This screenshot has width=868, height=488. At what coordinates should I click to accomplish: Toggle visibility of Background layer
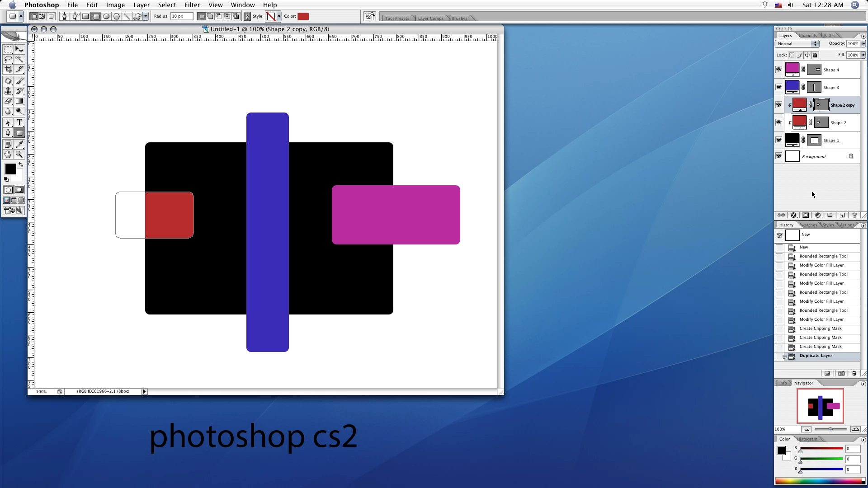[778, 156]
